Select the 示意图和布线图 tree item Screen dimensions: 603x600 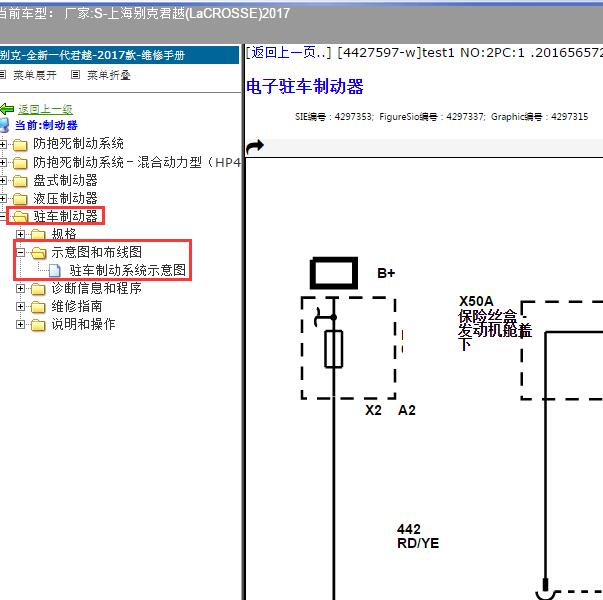(x=97, y=252)
